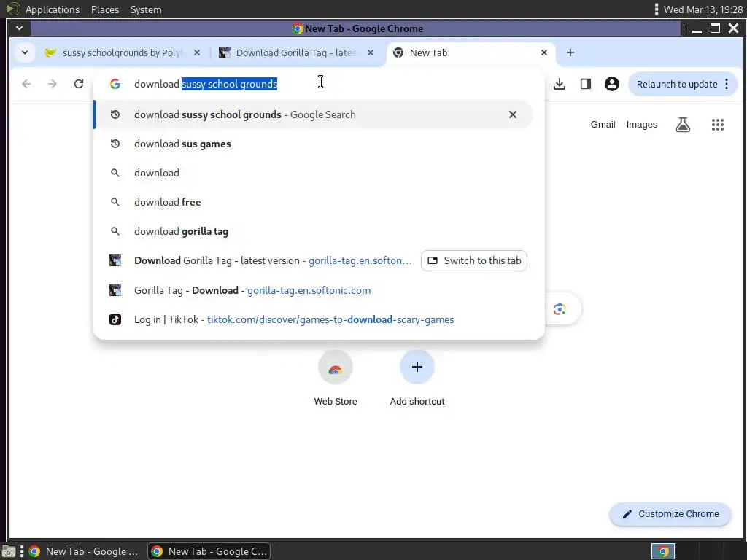Open the Gmail link
This screenshot has width=747, height=560.
603,124
